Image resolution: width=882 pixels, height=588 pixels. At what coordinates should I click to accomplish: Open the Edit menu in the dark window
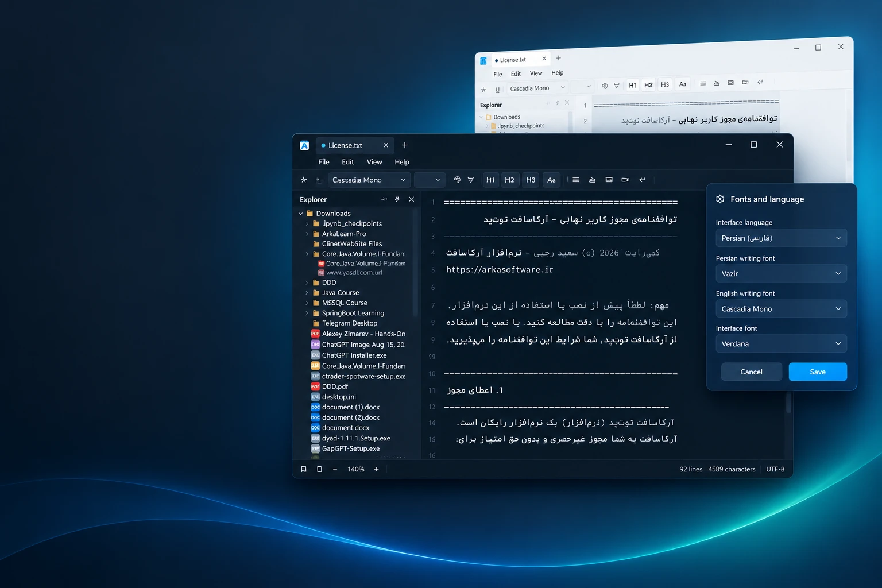(348, 162)
